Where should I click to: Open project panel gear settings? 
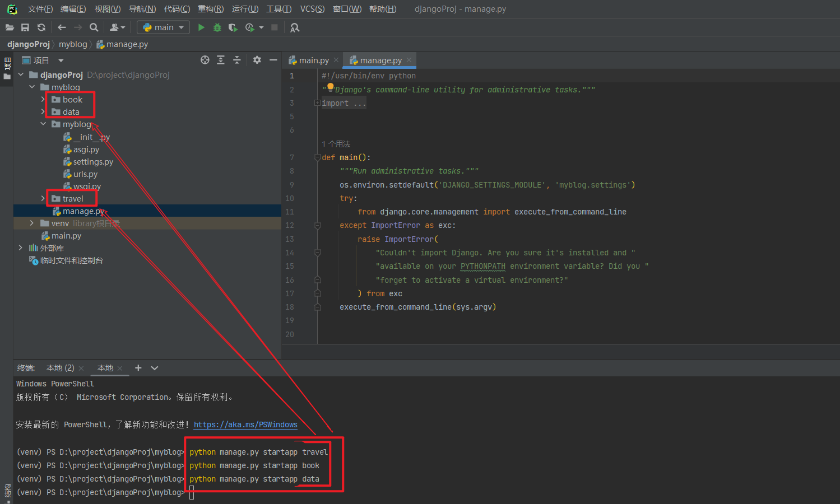pyautogui.click(x=257, y=60)
